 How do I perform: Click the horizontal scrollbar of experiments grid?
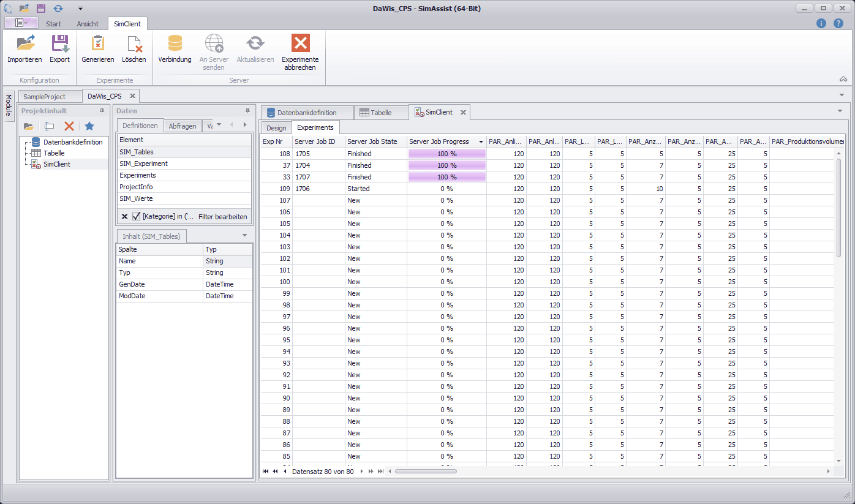pos(426,472)
